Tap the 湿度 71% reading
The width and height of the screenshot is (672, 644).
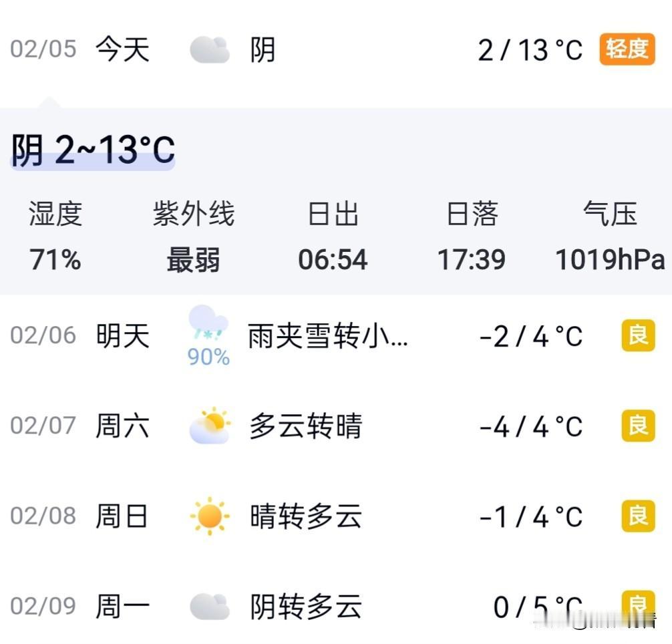56,237
